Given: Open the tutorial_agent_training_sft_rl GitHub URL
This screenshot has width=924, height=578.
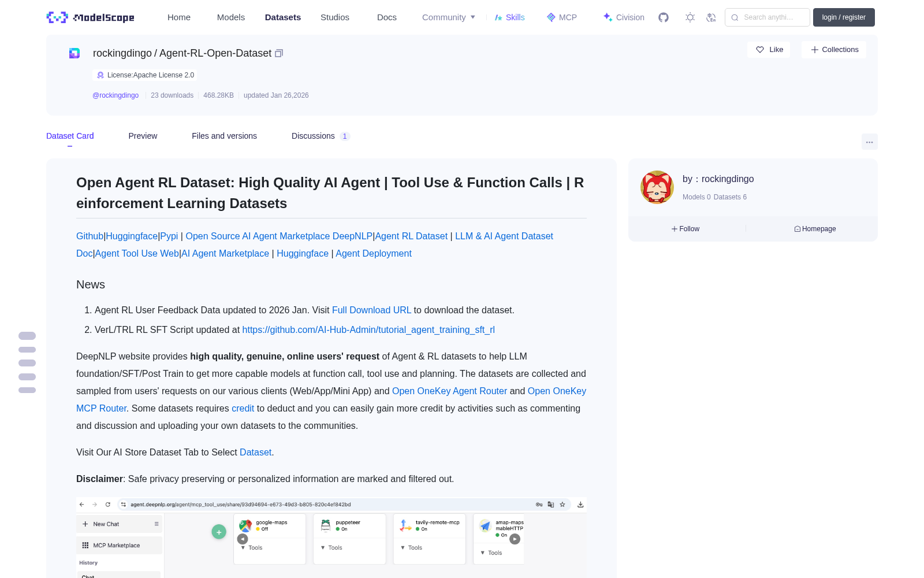Looking at the screenshot, I should 368,329.
